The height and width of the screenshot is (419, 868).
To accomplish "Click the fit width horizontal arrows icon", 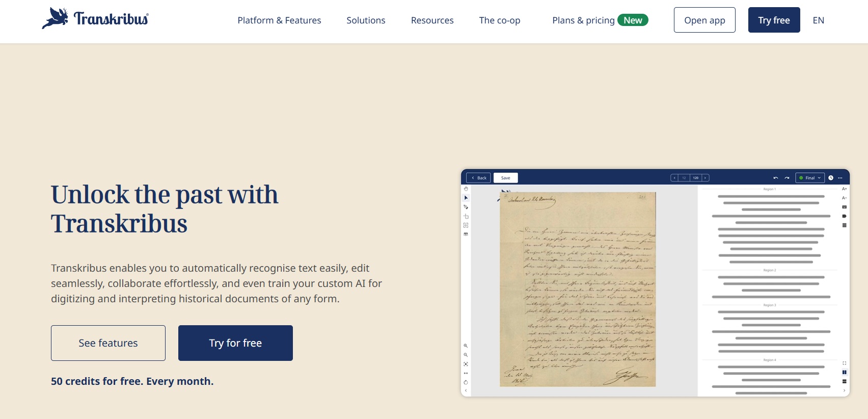I will [466, 373].
